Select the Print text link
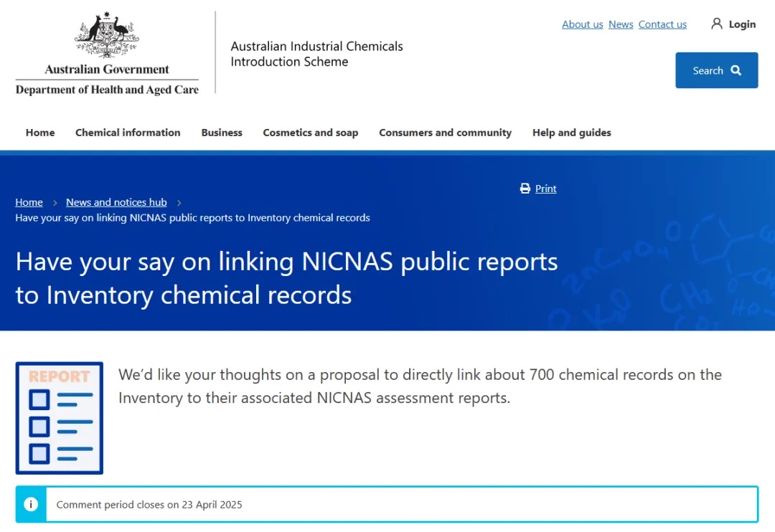 coord(545,189)
